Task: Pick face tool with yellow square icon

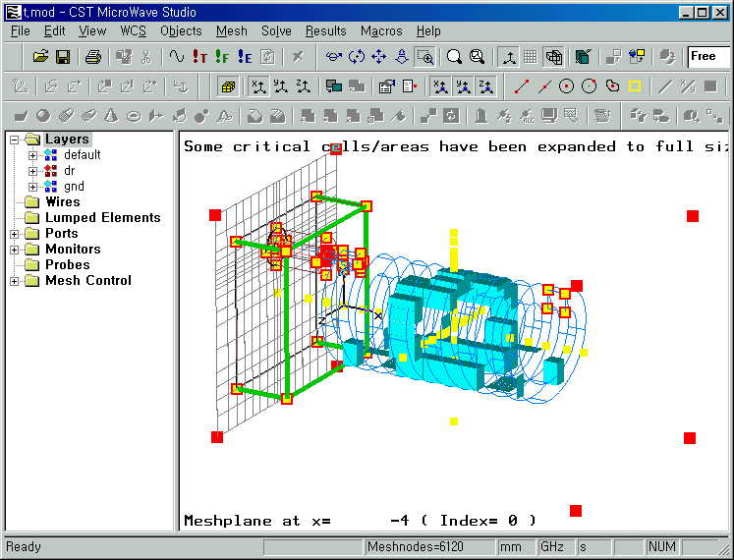Action: [x=635, y=86]
